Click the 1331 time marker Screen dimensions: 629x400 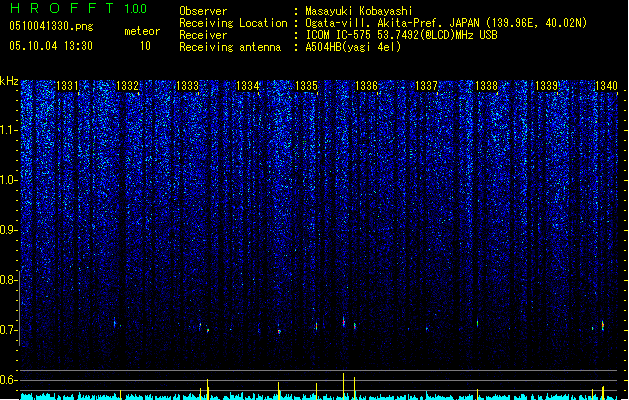(67, 86)
